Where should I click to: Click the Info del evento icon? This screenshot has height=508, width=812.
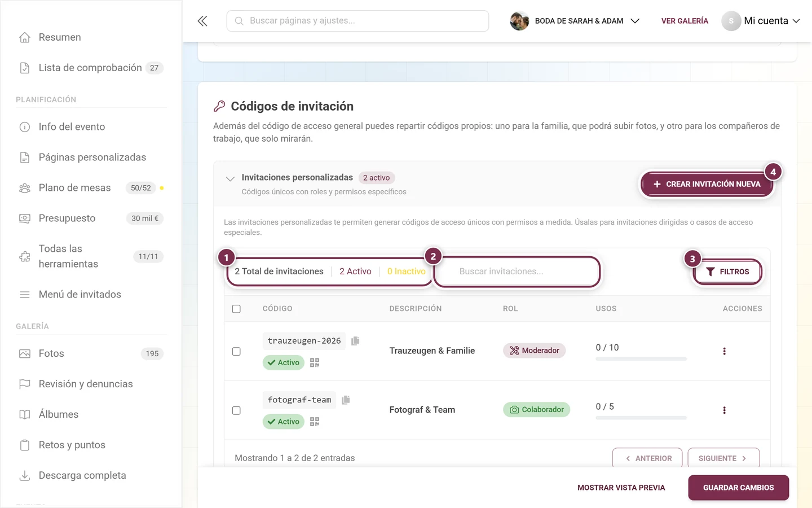tap(25, 127)
